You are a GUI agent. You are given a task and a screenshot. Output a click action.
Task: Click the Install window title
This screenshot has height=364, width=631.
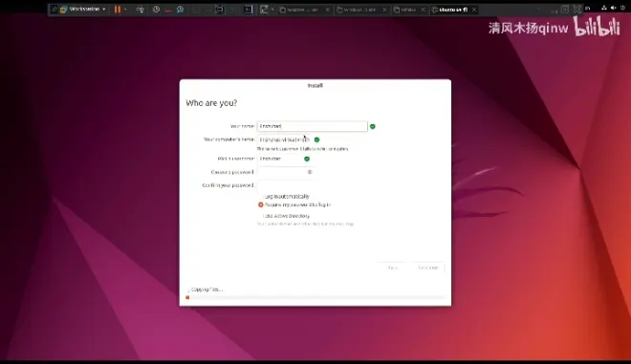coord(315,86)
